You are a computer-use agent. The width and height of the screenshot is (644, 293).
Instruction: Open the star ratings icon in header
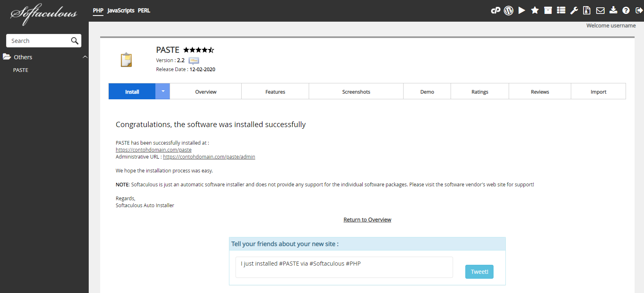point(535,11)
